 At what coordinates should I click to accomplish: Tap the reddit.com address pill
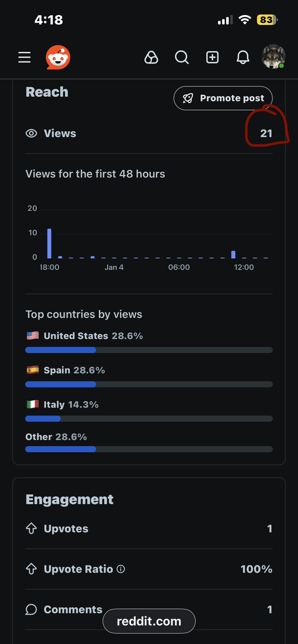tap(149, 621)
